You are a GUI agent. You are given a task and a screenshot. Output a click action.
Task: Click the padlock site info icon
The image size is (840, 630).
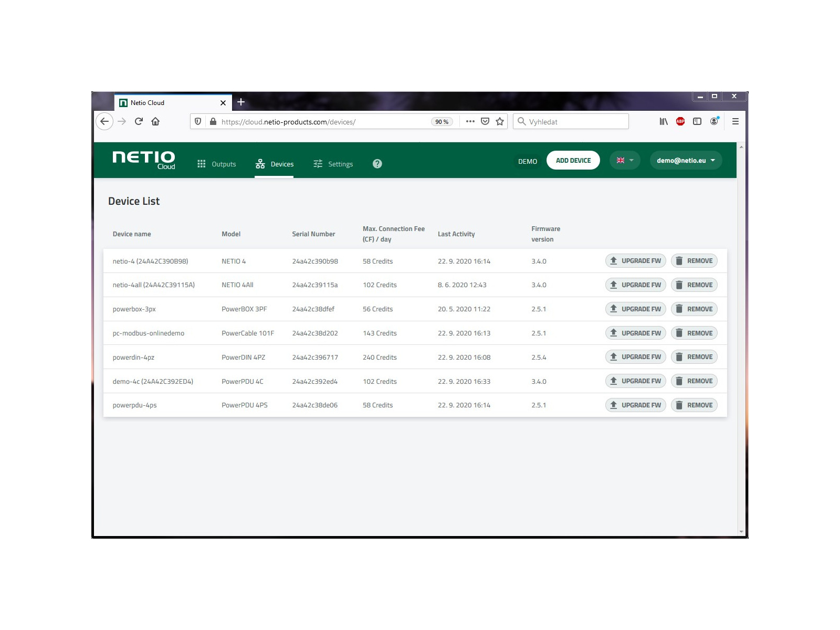[x=213, y=121]
